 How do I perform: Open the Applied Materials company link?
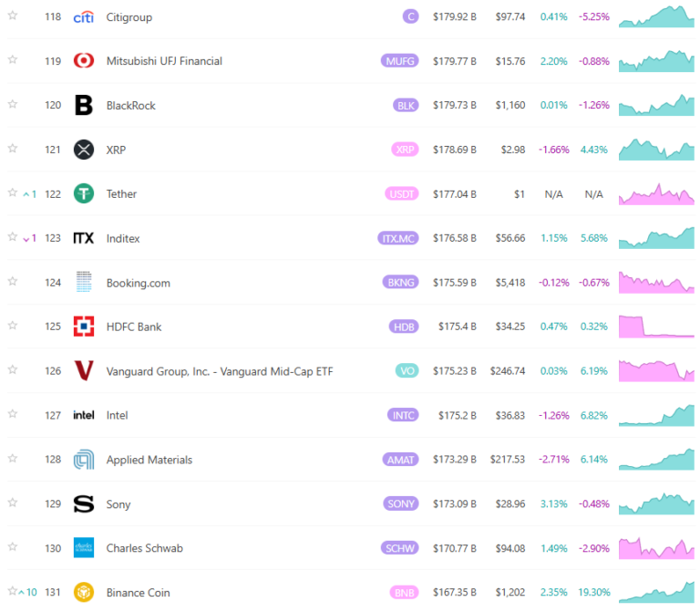click(149, 460)
